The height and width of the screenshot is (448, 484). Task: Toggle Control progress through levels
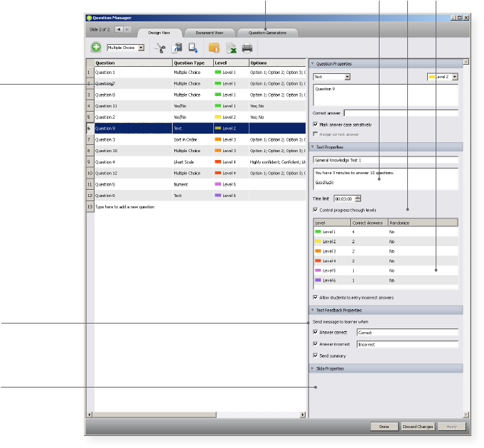click(x=315, y=210)
